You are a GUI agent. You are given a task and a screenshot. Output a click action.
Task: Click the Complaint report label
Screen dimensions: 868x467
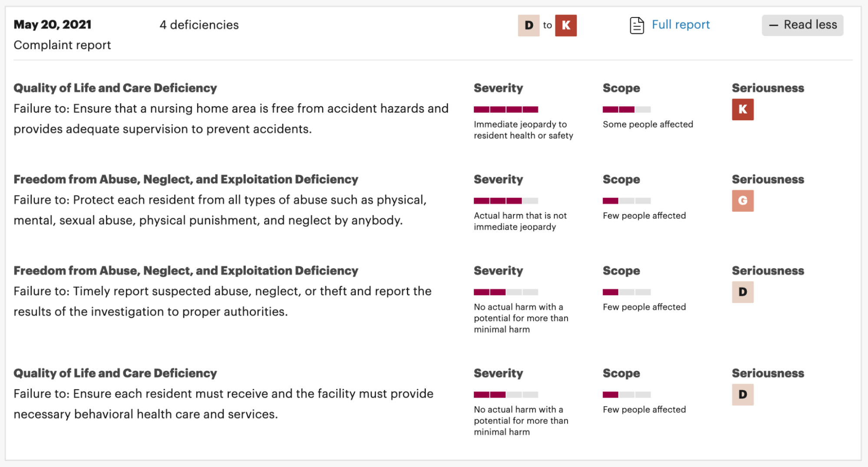(62, 45)
